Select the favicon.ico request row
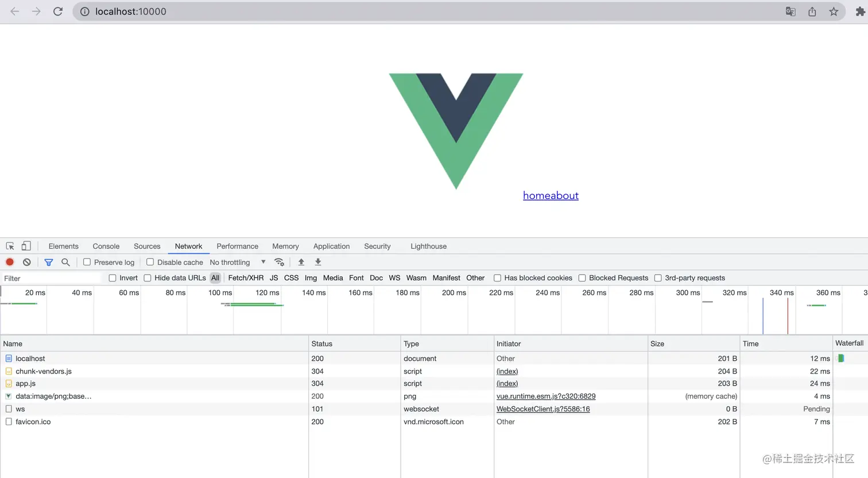This screenshot has height=478, width=868. [x=433, y=422]
